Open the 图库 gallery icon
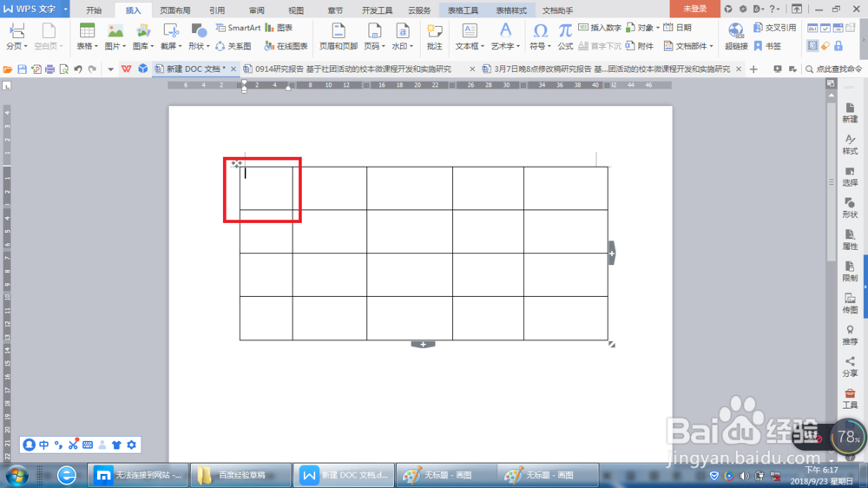Viewport: 868px width, 488px height. coord(143,31)
